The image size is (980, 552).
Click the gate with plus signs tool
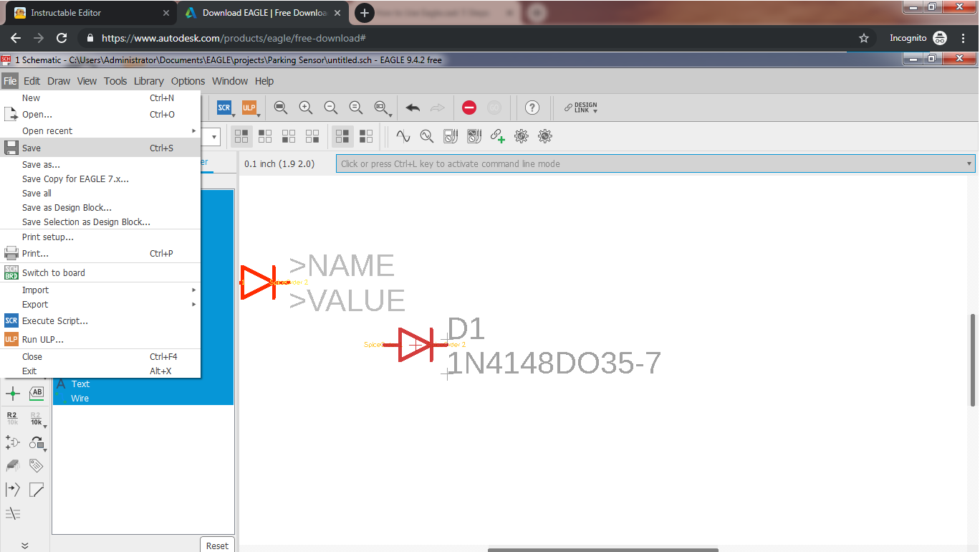coord(13,442)
